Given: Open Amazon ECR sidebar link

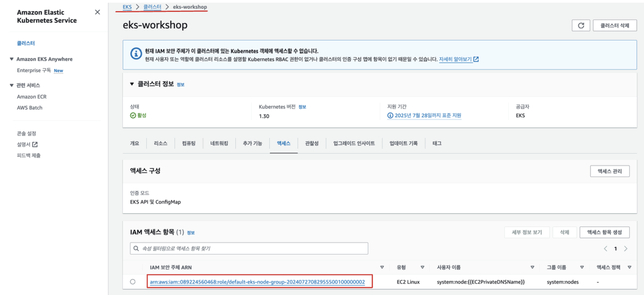Looking at the screenshot, I should coord(32,97).
